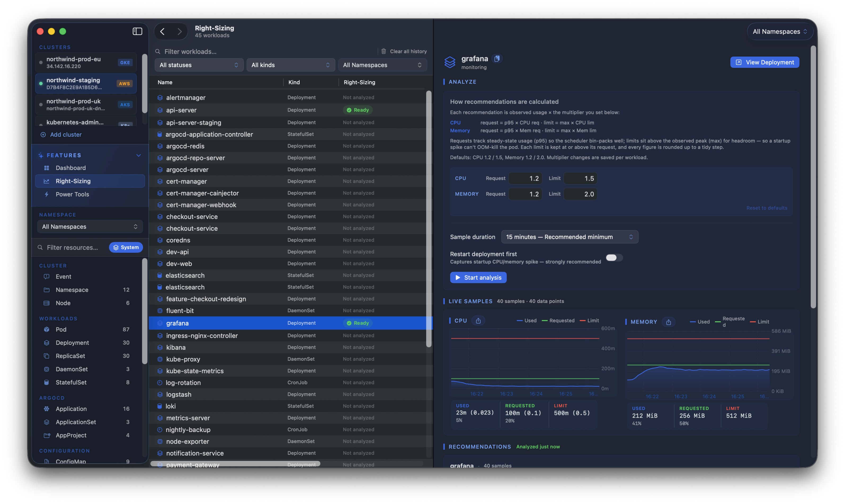Click the ReplicaSet icon
Viewport: 845px width, 504px height.
47,356
